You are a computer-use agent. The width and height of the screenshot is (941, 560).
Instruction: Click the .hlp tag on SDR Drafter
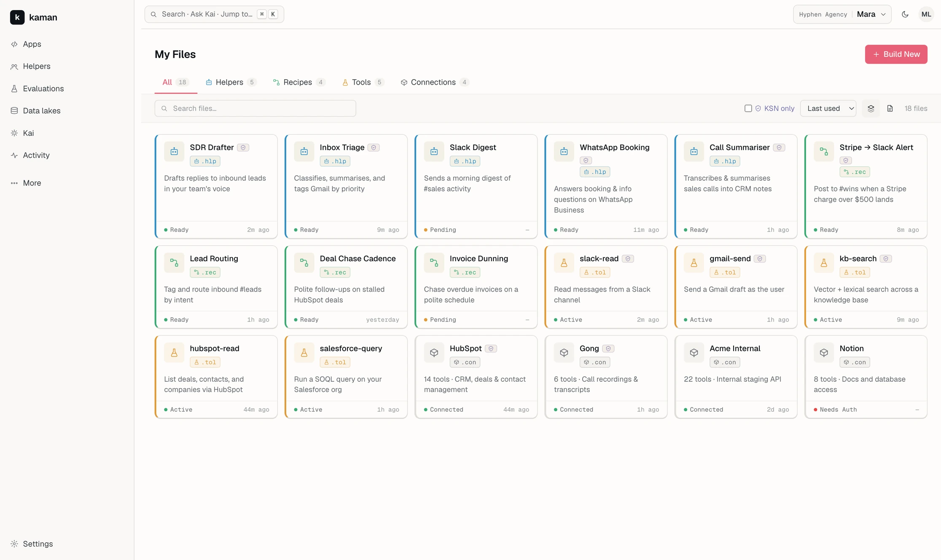[x=205, y=161]
